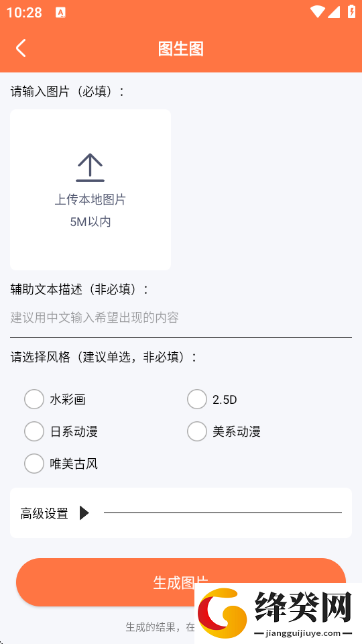The width and height of the screenshot is (362, 644).
Task: Click the 辅助文本描述 input field
Action: 181,318
